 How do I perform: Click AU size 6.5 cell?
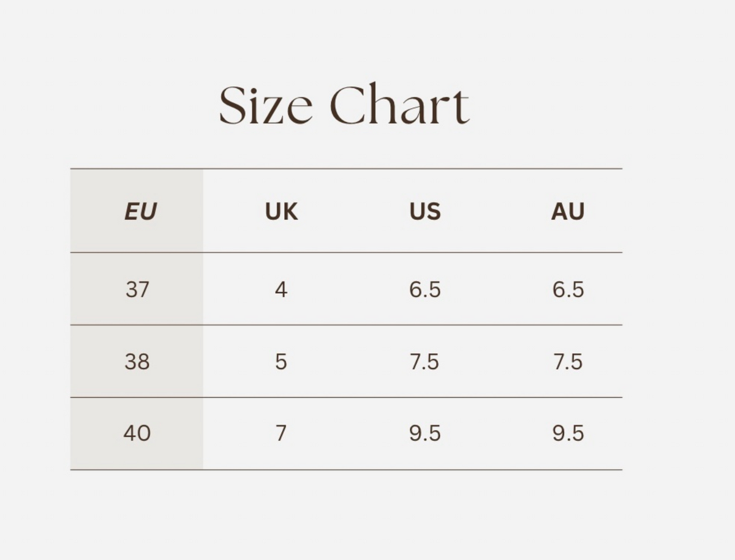tap(568, 289)
